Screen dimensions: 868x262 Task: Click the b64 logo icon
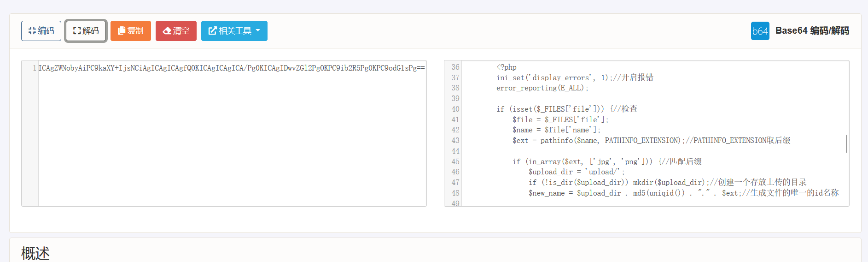coord(760,31)
